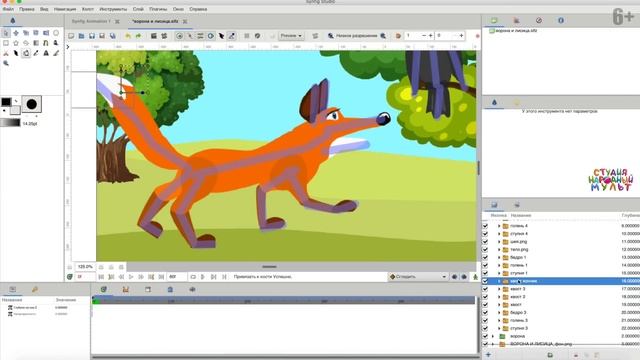Click the plus add layer button
Viewport: 640px width, 360px height.
(488, 355)
